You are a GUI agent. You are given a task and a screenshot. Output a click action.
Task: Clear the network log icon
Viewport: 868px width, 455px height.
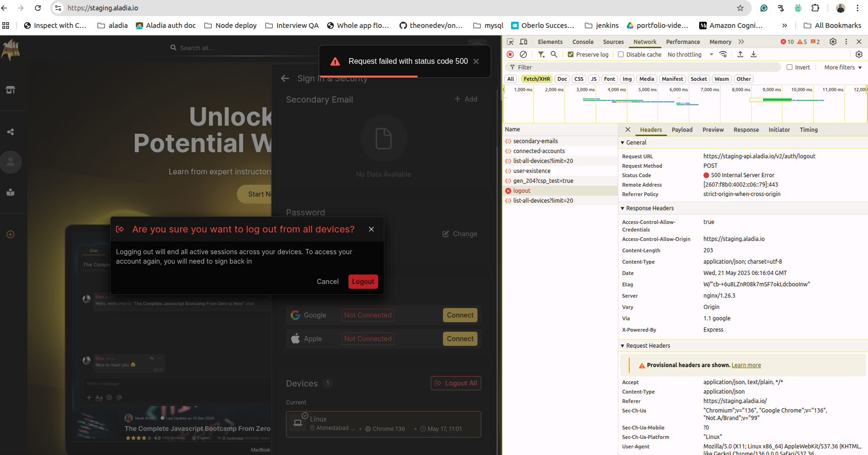[523, 54]
